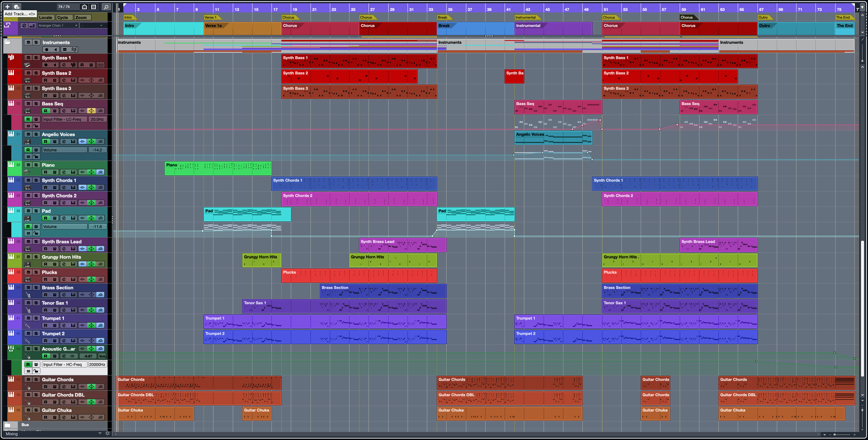The height and width of the screenshot is (440, 868).
Task: Click Instruments folder group editing equals icon
Action: pyautogui.click(x=65, y=50)
